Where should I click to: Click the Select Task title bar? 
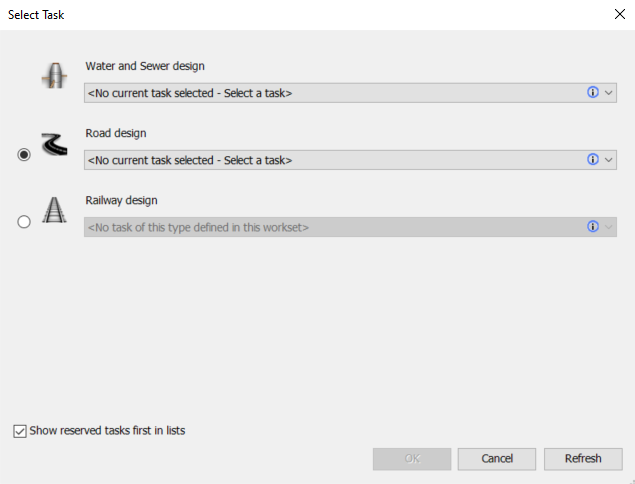click(x=300, y=15)
